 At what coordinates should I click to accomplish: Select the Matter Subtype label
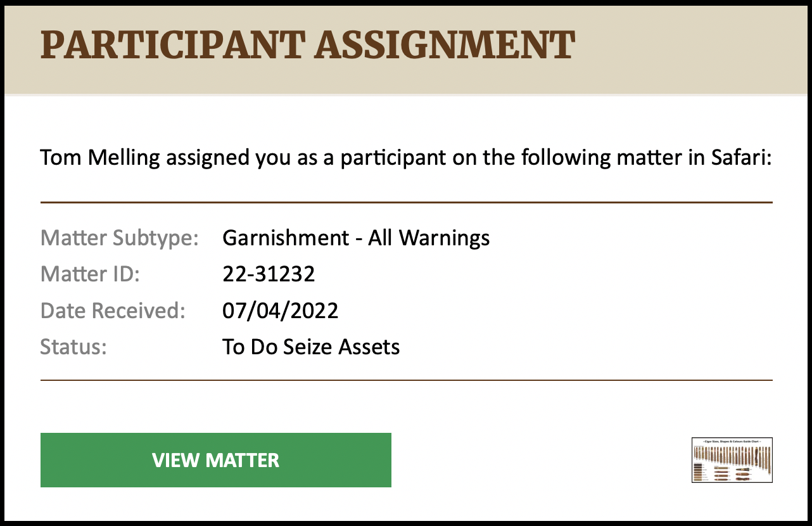tap(120, 238)
